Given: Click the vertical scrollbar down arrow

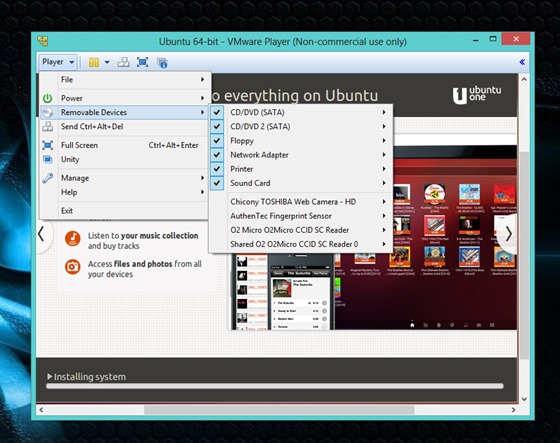Looking at the screenshot, I should (524, 399).
